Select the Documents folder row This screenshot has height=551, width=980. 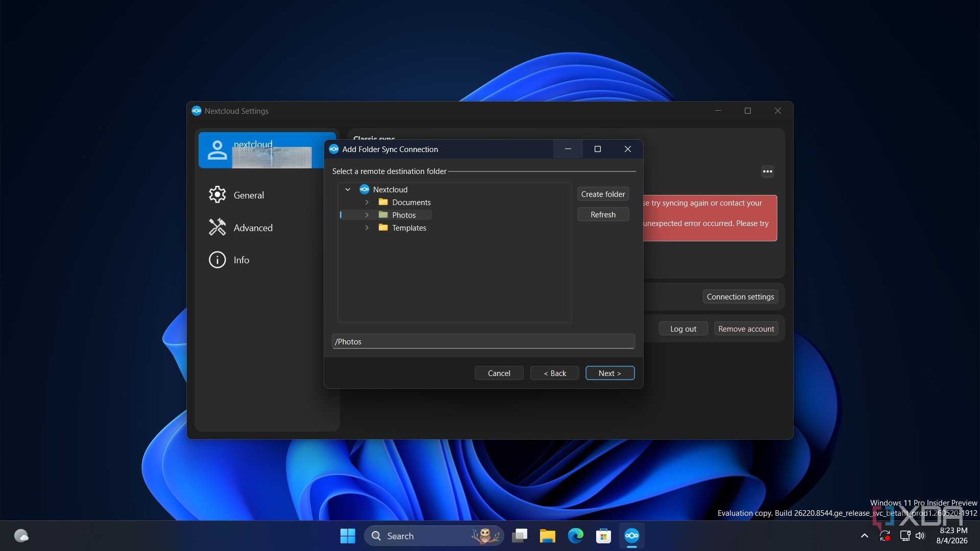click(x=404, y=202)
